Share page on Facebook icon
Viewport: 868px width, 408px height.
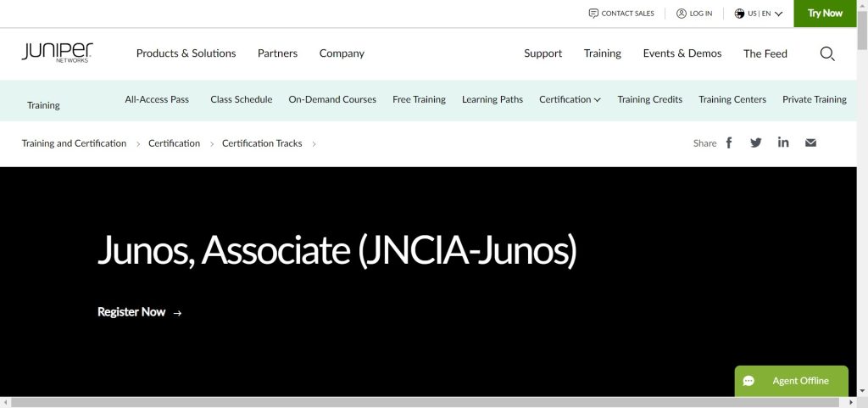point(729,143)
